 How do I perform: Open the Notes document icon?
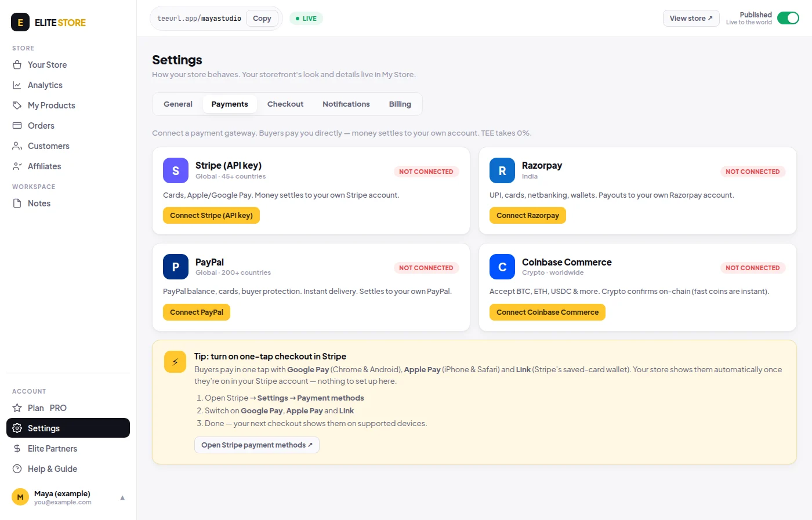click(17, 203)
